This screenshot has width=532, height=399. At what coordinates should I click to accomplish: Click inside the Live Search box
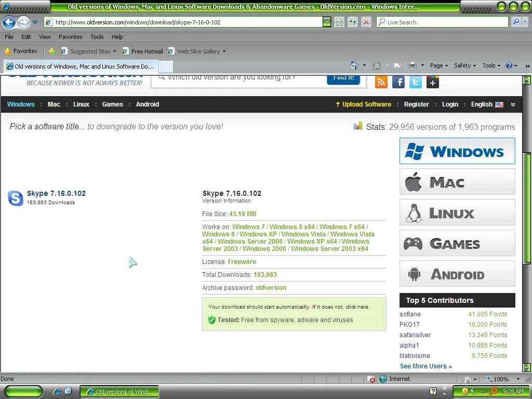click(442, 22)
